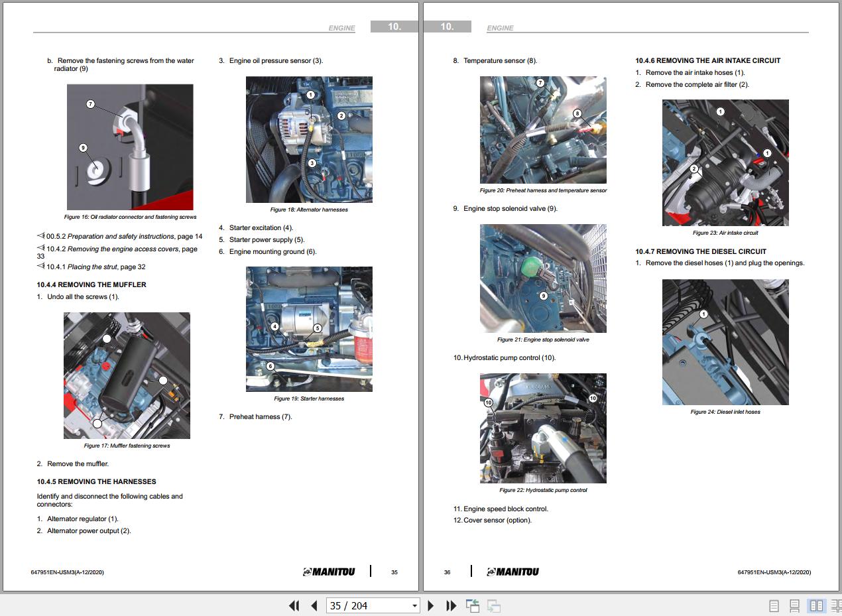
Task: Switch to single page view
Action: 774,606
